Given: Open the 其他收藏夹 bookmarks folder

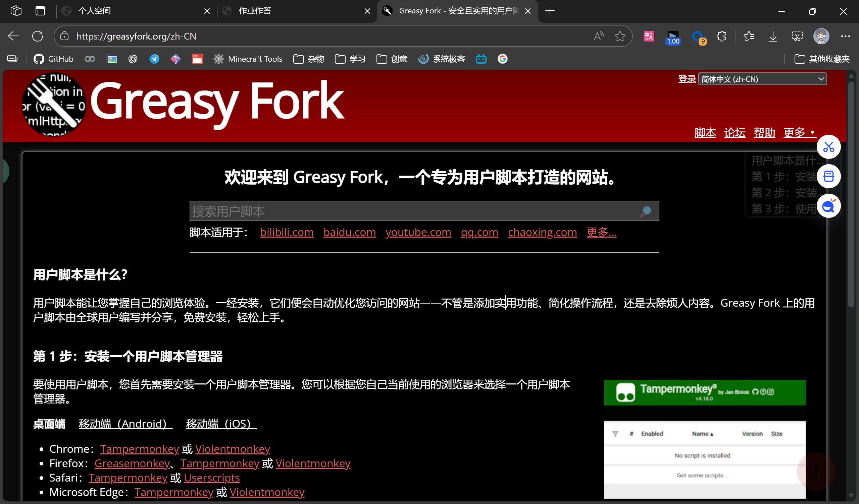Looking at the screenshot, I should point(822,59).
